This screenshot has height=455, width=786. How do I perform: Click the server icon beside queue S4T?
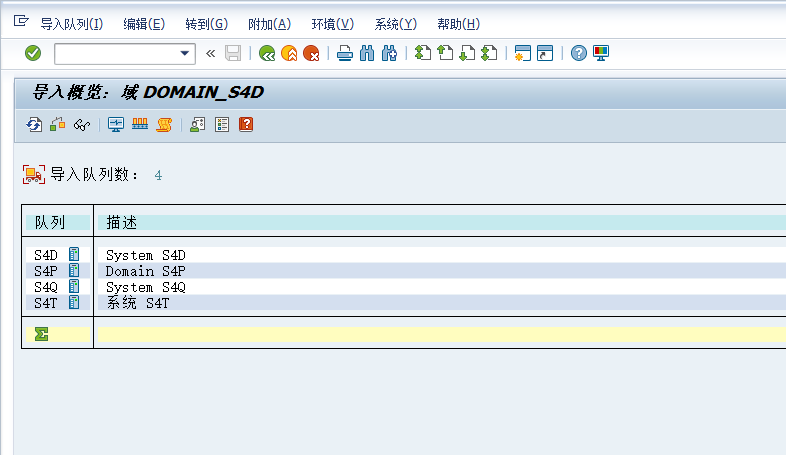click(74, 303)
